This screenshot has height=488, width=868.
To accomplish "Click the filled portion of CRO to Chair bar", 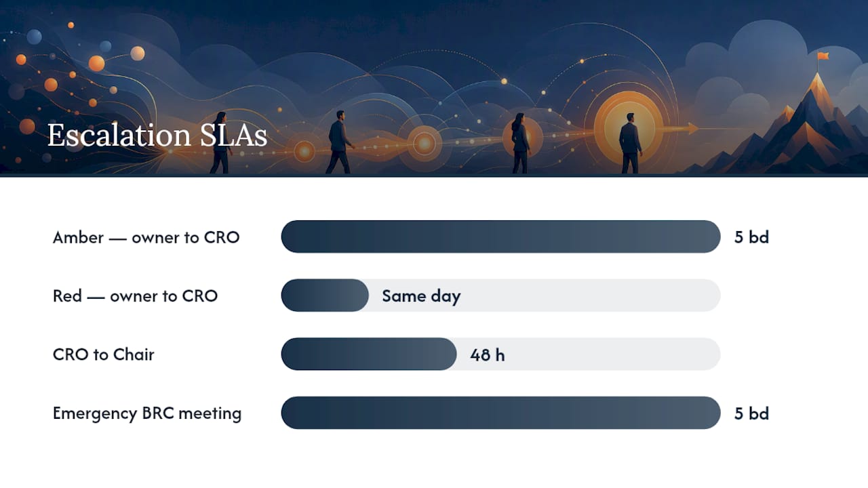I will coord(368,354).
